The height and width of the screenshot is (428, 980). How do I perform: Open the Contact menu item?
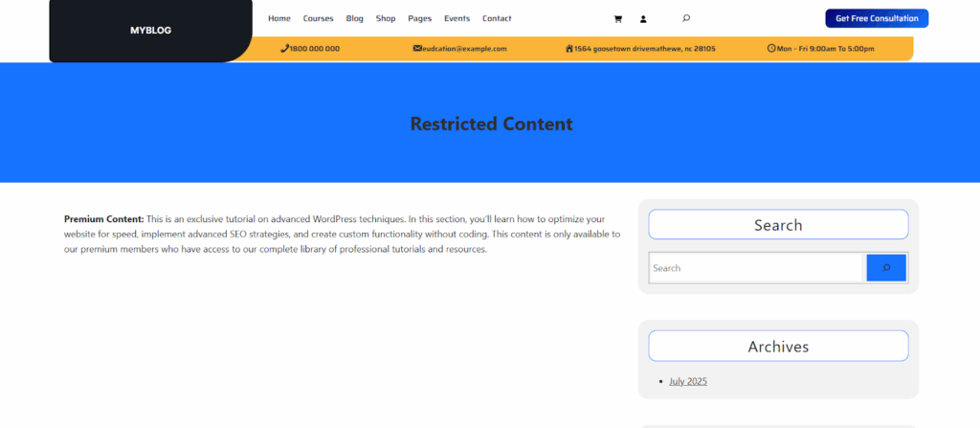497,18
